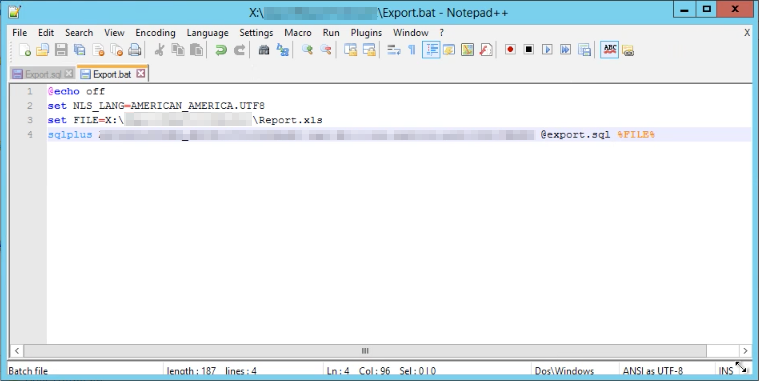Zoom in with magnifier plus icon
Screen dimensions: 759x381
(x=307, y=50)
